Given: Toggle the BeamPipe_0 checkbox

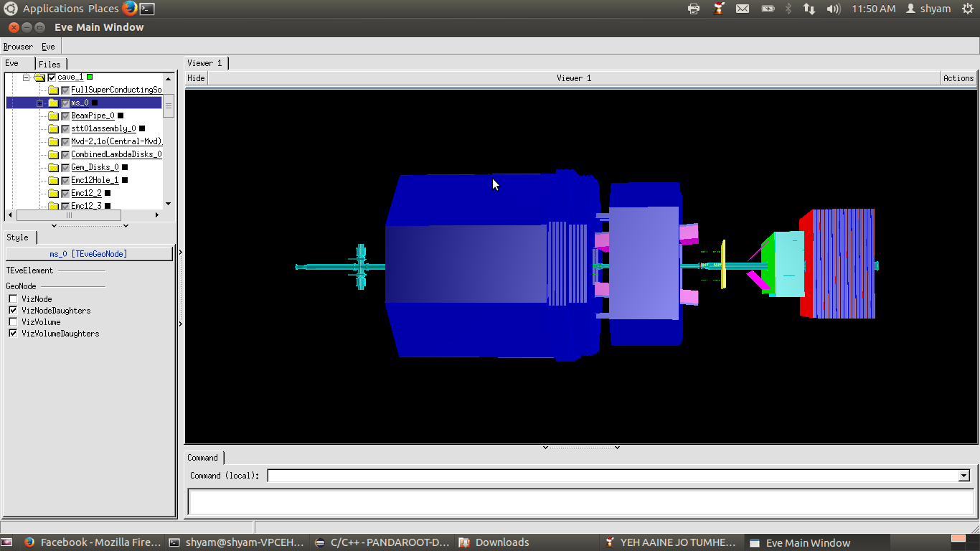Looking at the screenshot, I should 65,116.
